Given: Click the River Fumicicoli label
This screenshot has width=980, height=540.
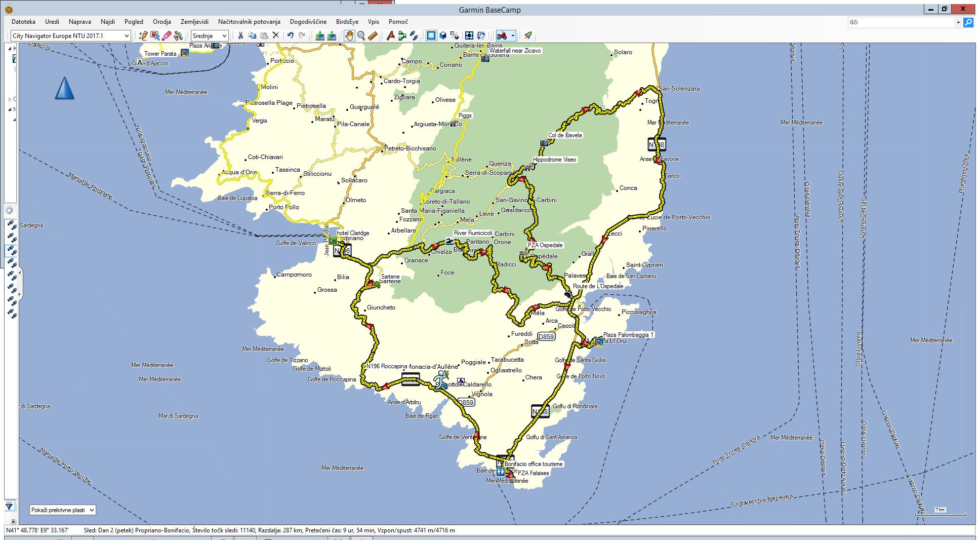Looking at the screenshot, I should point(473,233).
